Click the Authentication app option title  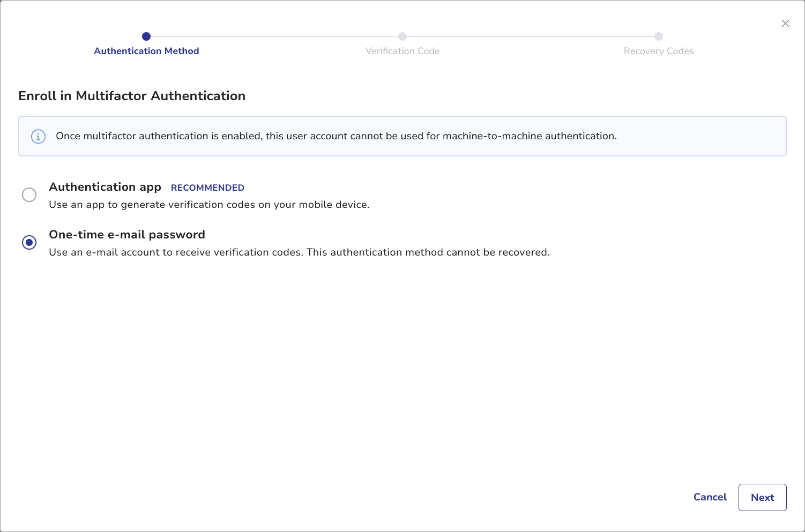click(x=105, y=187)
